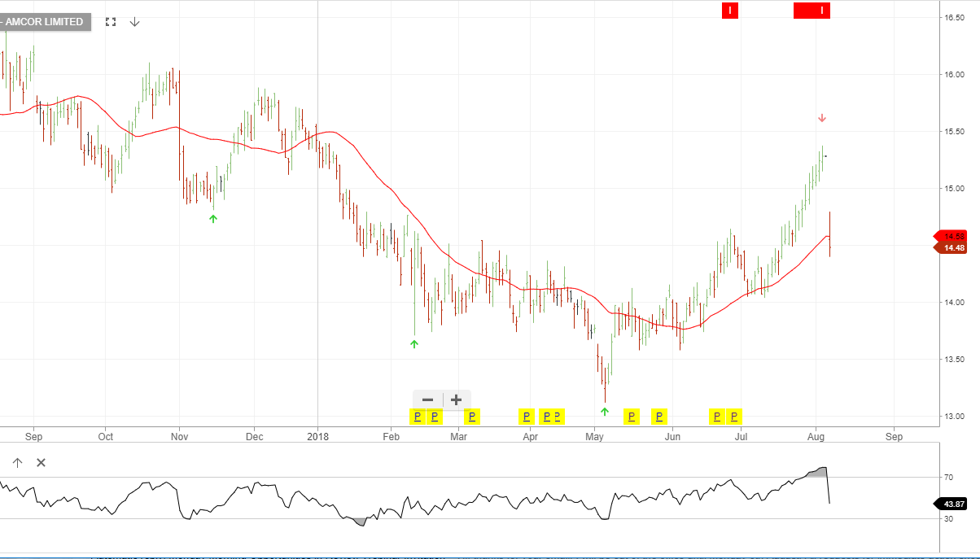Click the 15.50 price axis label
Screen dimensions: 980x559
click(954, 131)
